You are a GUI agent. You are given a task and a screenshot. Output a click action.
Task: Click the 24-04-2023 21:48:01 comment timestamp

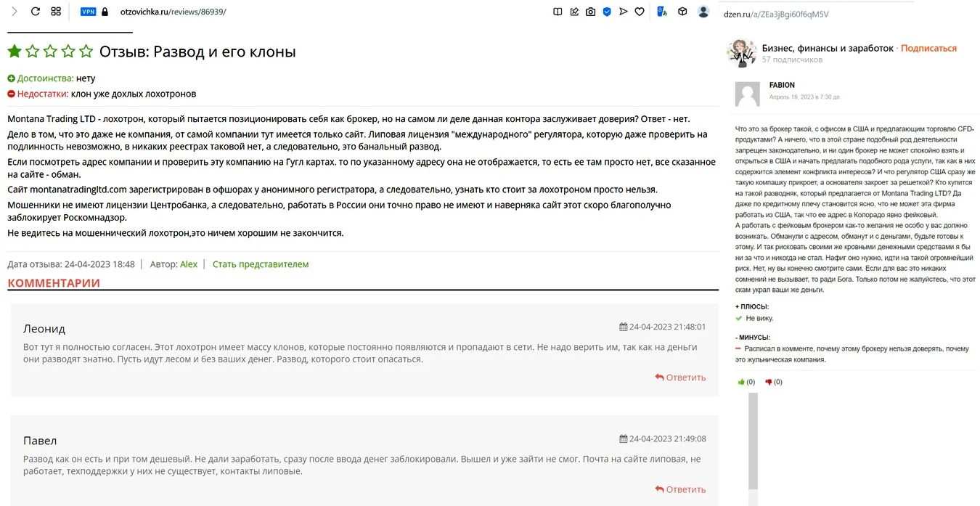[667, 327]
